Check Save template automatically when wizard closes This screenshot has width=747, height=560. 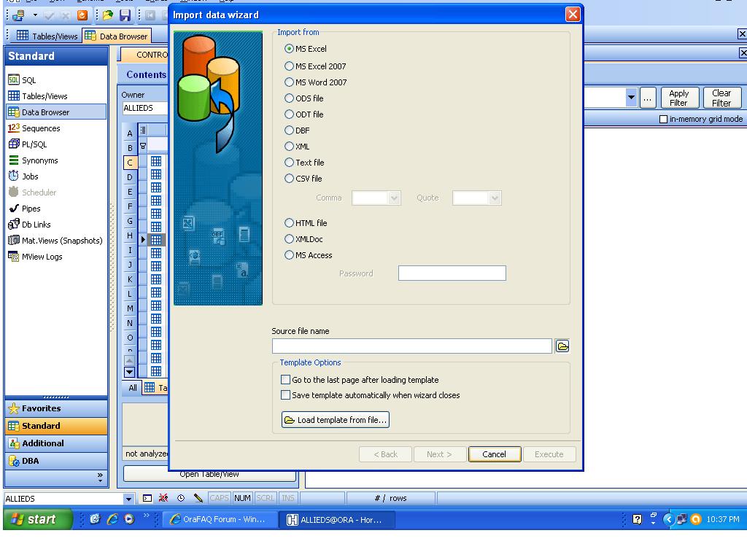pos(285,394)
